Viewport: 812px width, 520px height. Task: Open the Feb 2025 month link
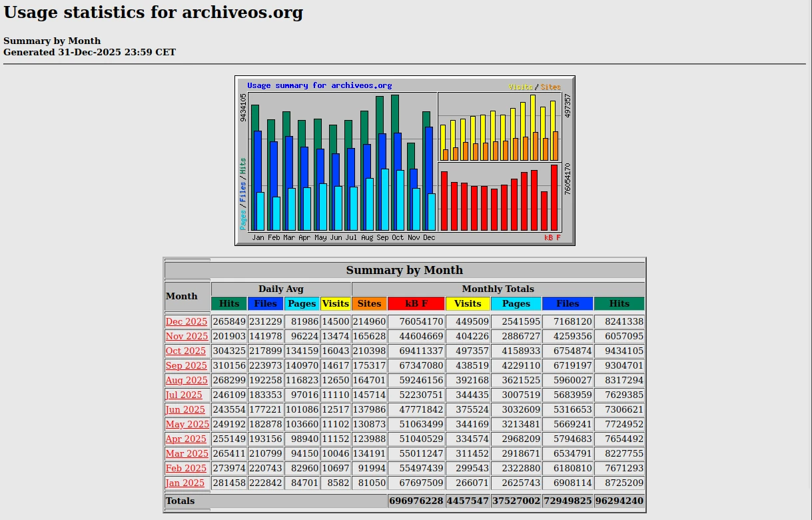point(186,469)
